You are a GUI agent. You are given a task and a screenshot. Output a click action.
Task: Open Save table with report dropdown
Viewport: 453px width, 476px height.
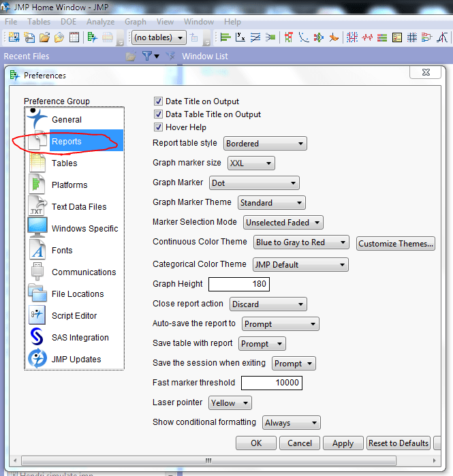click(x=262, y=344)
